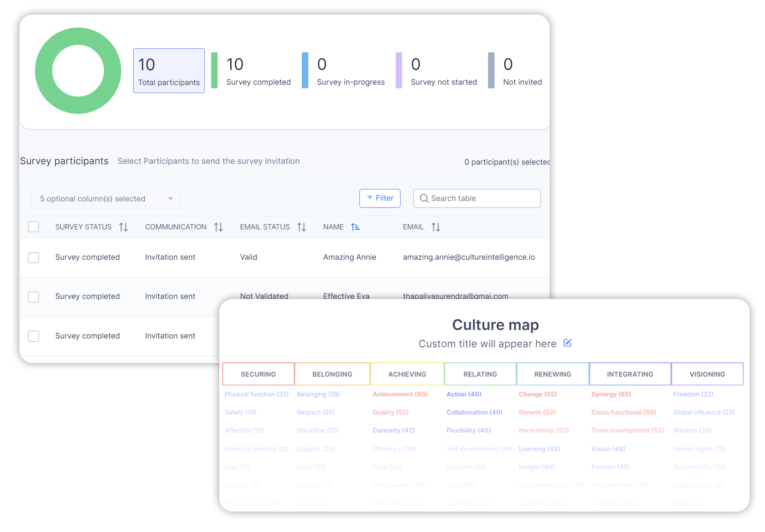Open the SECURING culture map tab
The image size is (765, 532).
[x=258, y=374]
